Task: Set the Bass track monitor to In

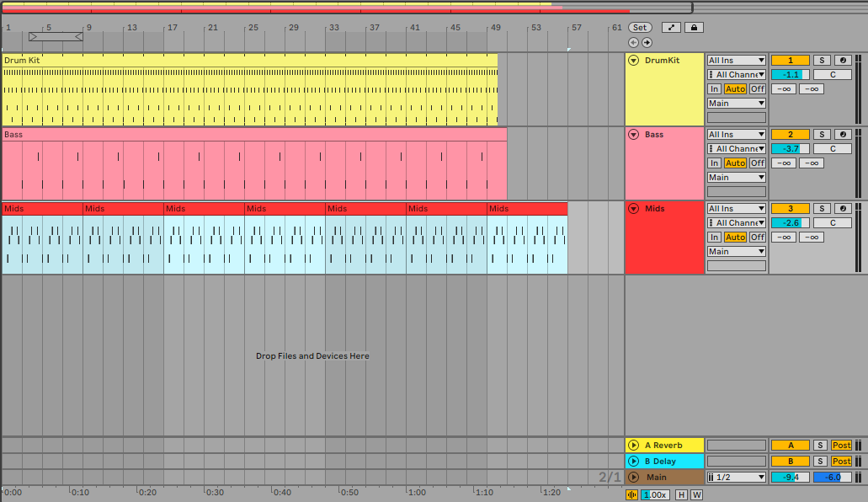Action: pos(714,163)
